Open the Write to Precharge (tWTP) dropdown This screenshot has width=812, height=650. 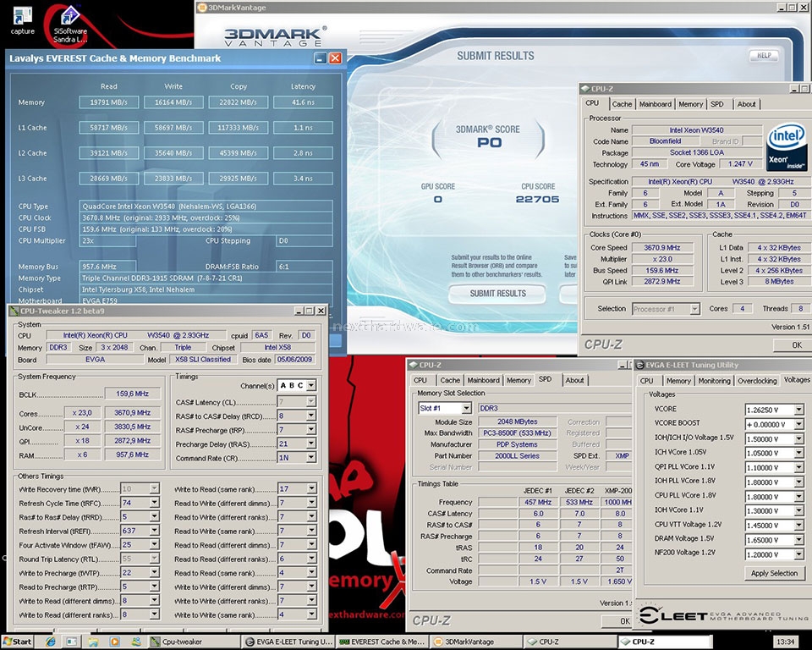154,573
